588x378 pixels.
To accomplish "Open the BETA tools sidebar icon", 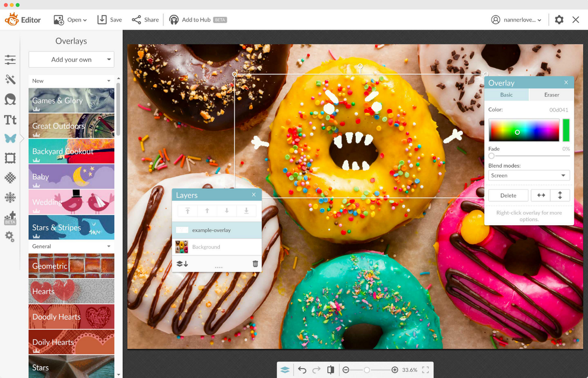I will click(x=10, y=218).
